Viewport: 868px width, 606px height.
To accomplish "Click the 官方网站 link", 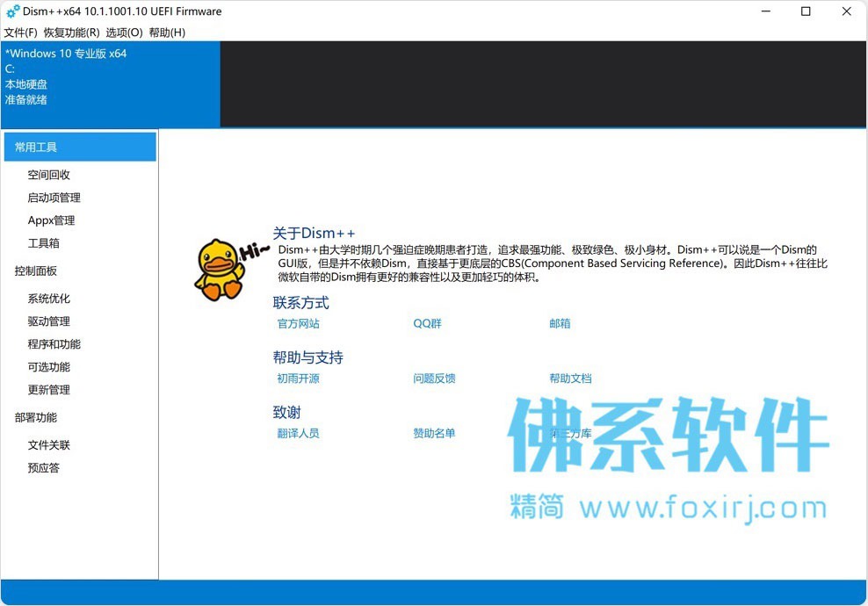I will coord(299,323).
